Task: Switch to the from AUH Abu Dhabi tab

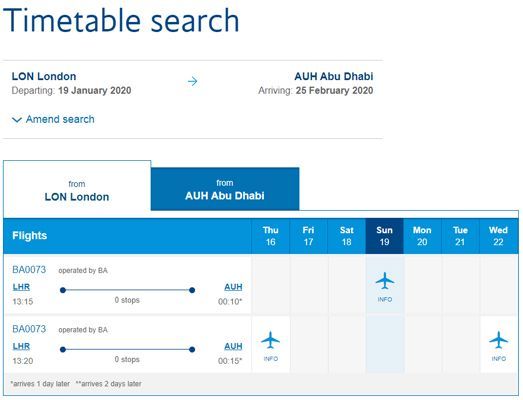Action: (225, 189)
